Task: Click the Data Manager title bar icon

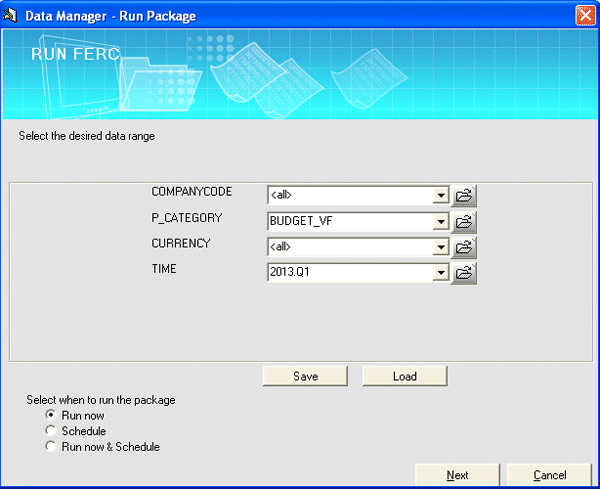Action: pos(10,15)
